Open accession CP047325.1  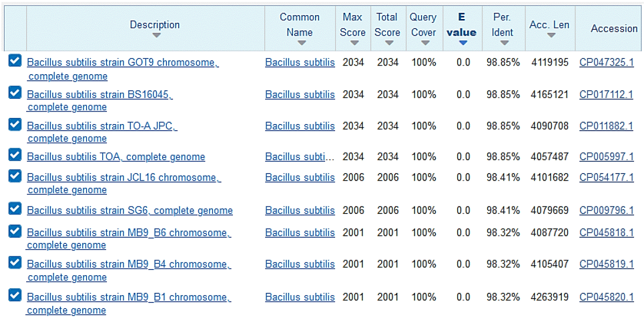[606, 62]
